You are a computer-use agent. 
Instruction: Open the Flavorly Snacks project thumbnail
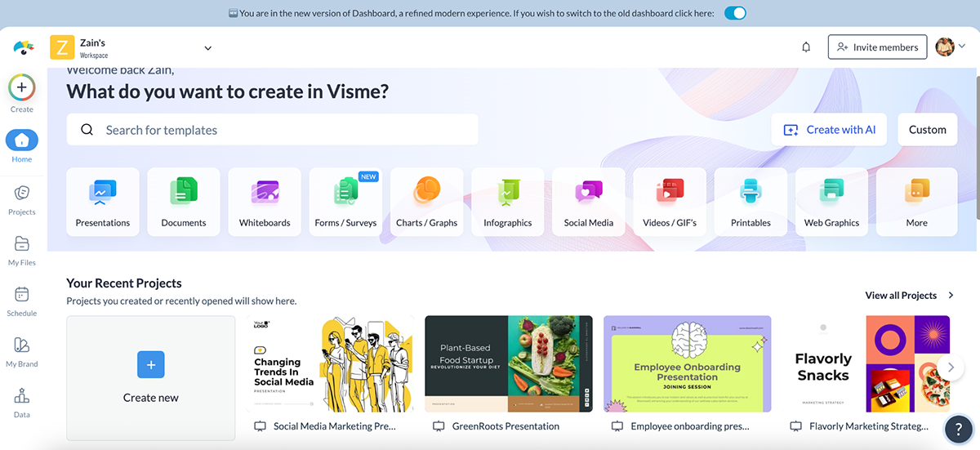pyautogui.click(x=866, y=363)
